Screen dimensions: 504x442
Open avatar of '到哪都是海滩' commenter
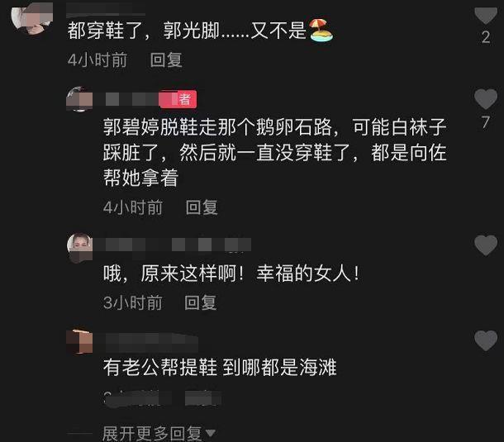click(79, 341)
